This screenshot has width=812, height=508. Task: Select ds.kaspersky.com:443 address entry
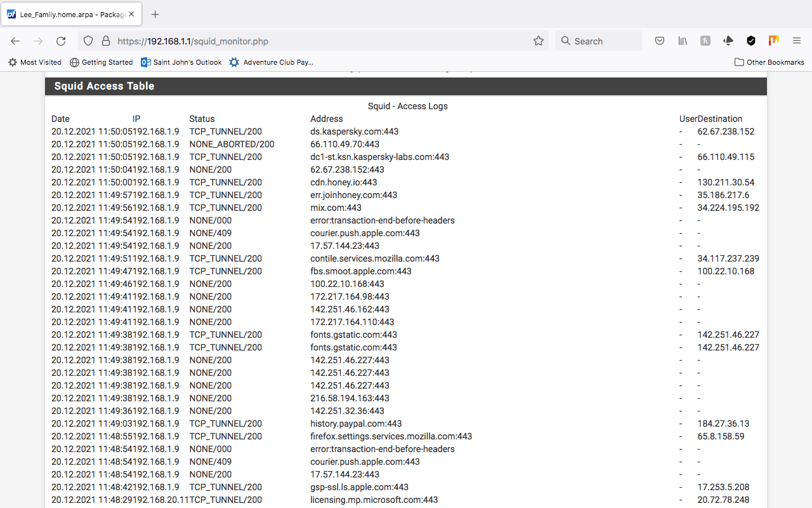(x=355, y=131)
